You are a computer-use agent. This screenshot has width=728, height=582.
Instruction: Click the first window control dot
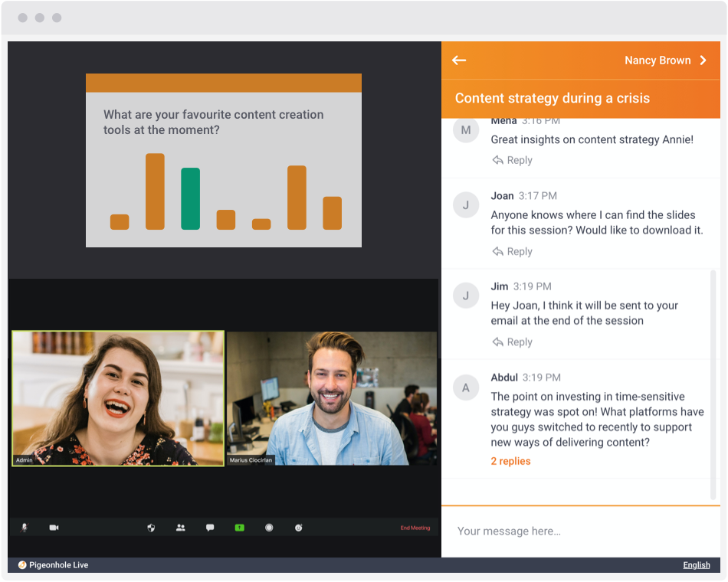(x=22, y=18)
